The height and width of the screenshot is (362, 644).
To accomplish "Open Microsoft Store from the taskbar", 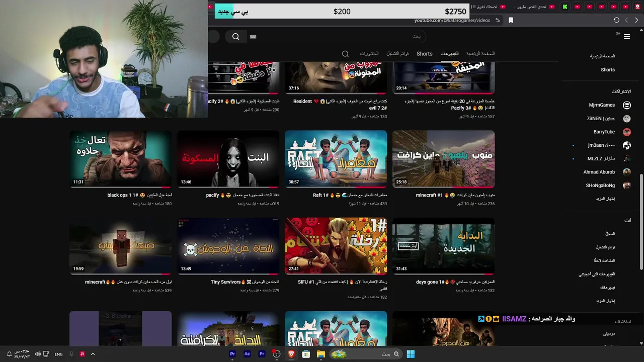I will point(306,354).
